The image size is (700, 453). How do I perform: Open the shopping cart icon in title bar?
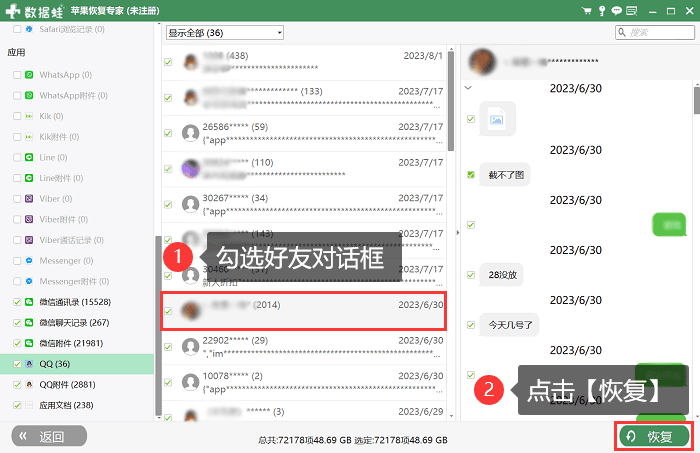tap(587, 11)
